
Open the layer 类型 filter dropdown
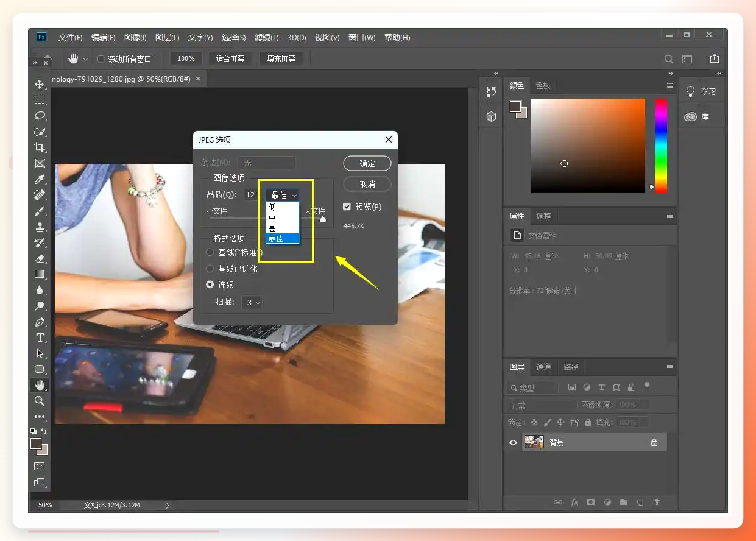532,387
